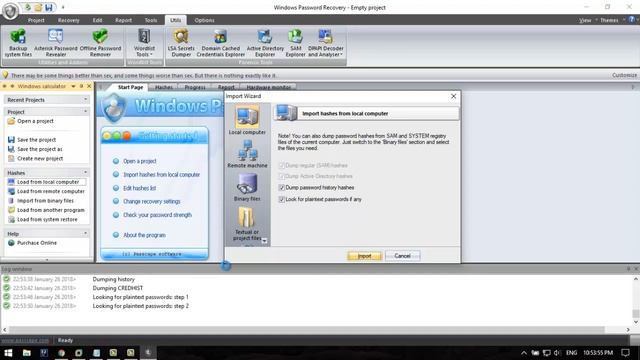Click quick access save icon
640x360 pixels.
pyautogui.click(x=49, y=7)
